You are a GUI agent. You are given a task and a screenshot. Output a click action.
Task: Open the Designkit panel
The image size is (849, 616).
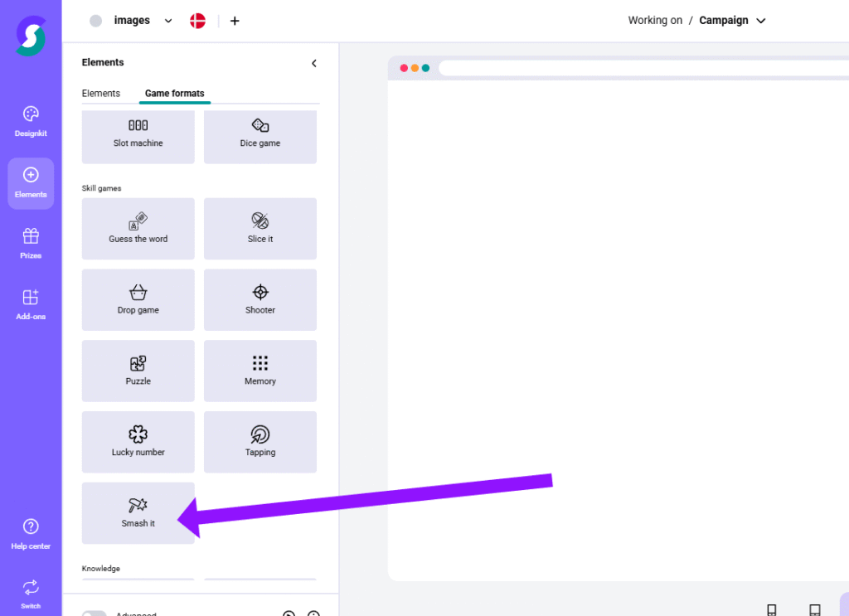click(x=30, y=120)
